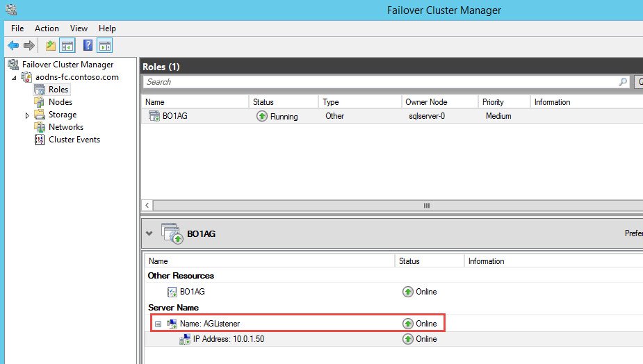Viewport: 643px width, 364px height.
Task: Click the Medium priority cell
Action: 498,116
